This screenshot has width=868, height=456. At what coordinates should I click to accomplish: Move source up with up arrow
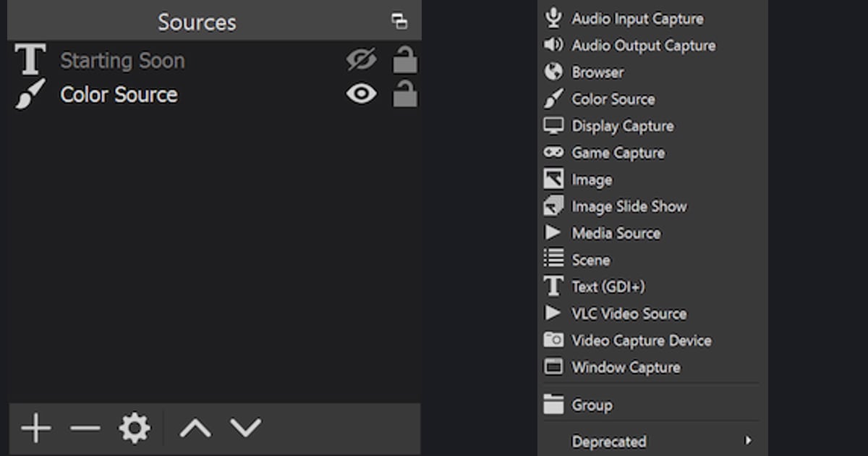click(195, 428)
